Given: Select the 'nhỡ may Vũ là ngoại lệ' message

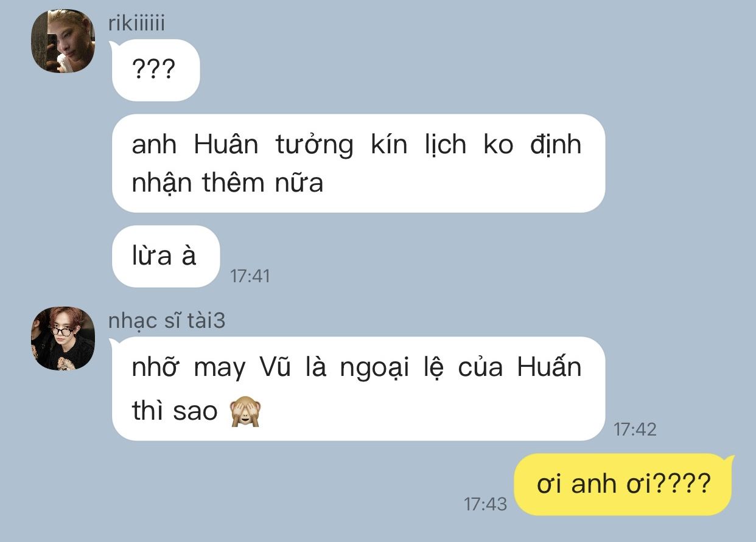Looking at the screenshot, I should (359, 389).
